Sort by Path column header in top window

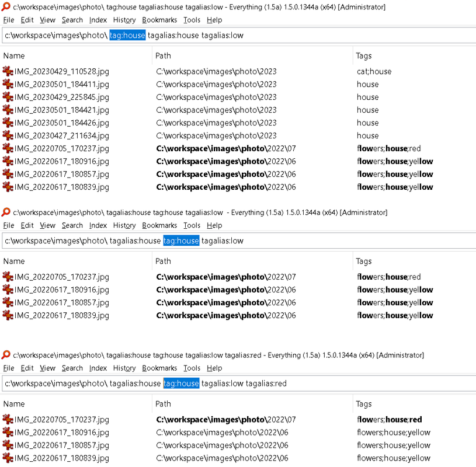[252, 56]
